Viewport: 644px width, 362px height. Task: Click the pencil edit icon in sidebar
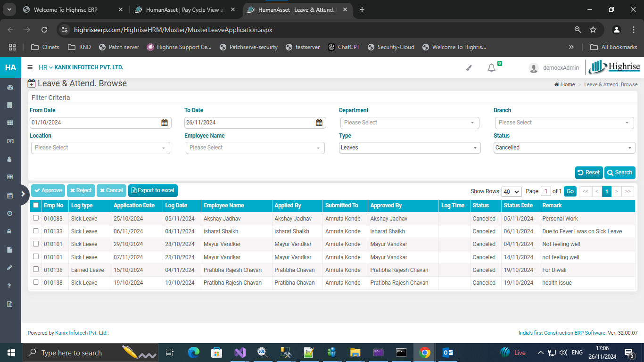10,267
